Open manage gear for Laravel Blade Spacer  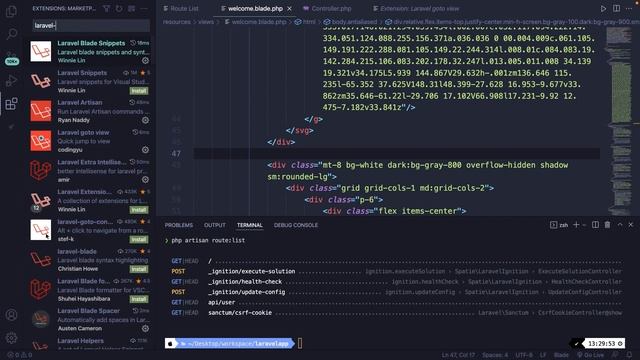[x=145, y=329]
